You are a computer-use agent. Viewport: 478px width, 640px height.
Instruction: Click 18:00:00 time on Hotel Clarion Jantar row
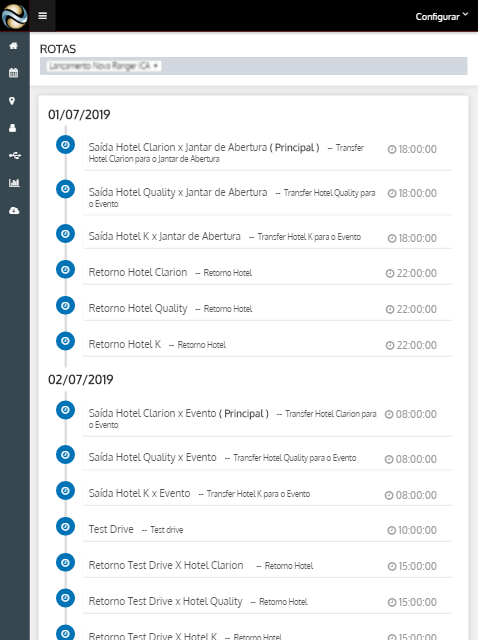(x=412, y=149)
